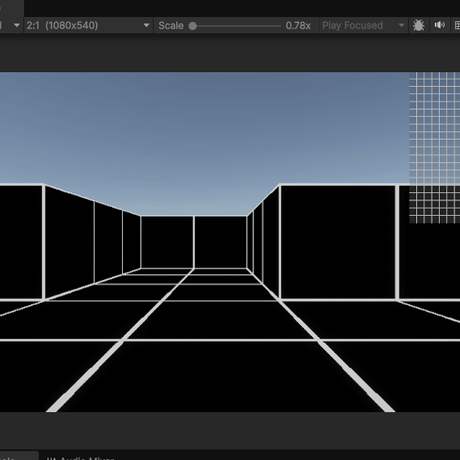The height and width of the screenshot is (460, 460).
Task: Toggle the Mute Audio speaker icon
Action: (x=439, y=25)
